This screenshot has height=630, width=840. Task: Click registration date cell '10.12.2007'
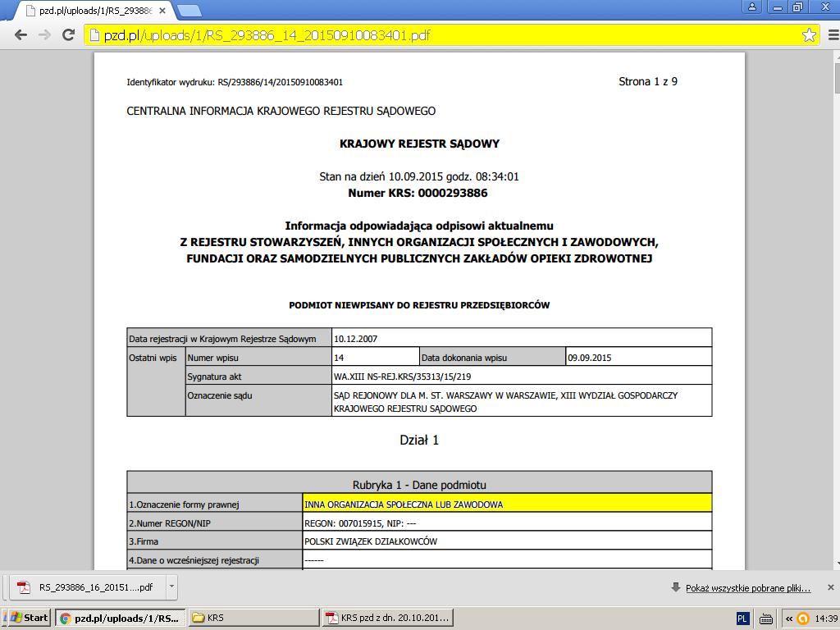pos(522,339)
